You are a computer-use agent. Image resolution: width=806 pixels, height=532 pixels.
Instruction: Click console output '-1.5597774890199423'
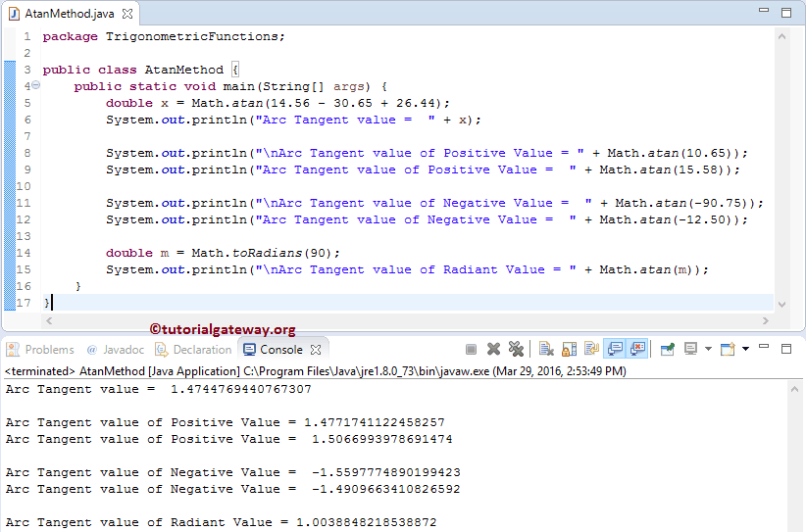pos(386,472)
